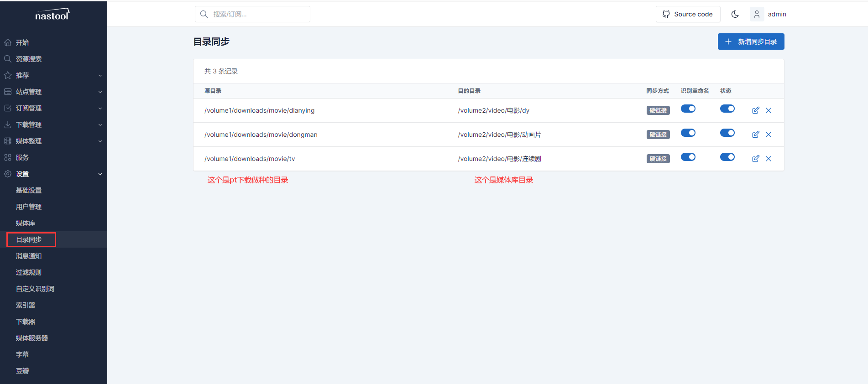Click the edit icon for dianying row

tap(755, 110)
